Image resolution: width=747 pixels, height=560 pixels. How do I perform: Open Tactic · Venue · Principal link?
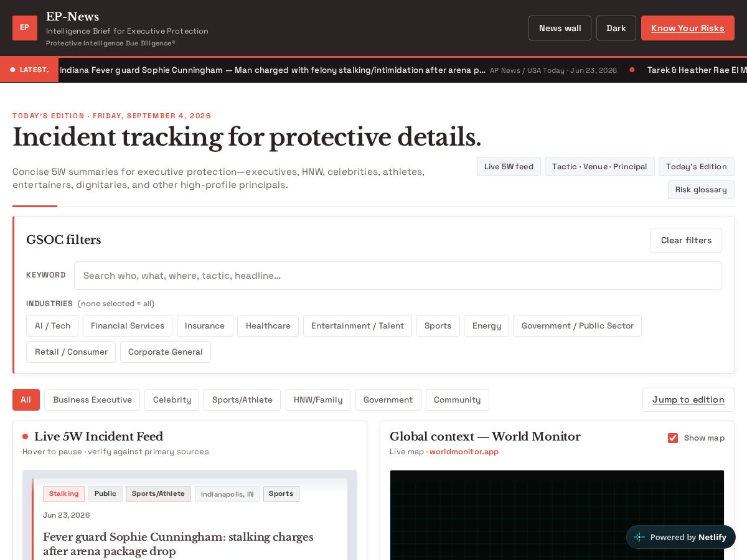pos(599,166)
